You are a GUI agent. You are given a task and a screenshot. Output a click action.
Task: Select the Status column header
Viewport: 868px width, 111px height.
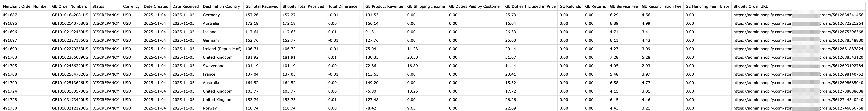click(98, 6)
